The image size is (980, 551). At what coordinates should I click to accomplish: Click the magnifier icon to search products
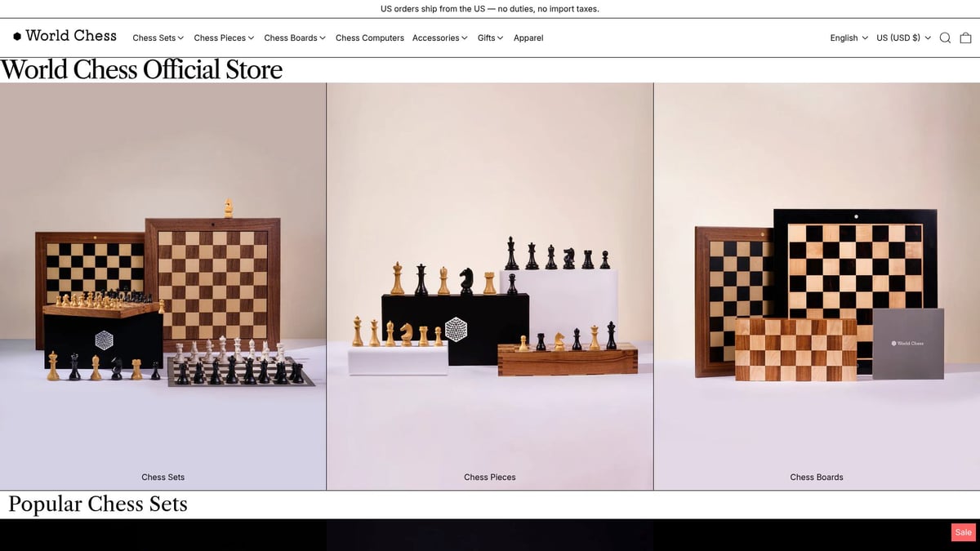coord(945,38)
